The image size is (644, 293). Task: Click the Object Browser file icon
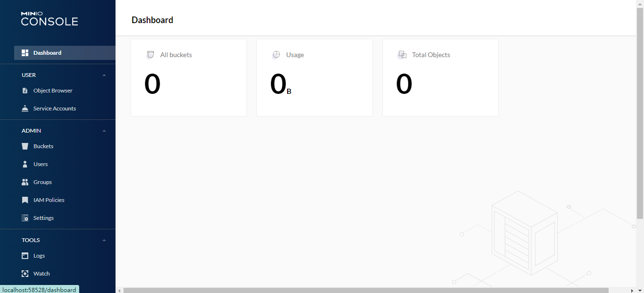(25, 91)
